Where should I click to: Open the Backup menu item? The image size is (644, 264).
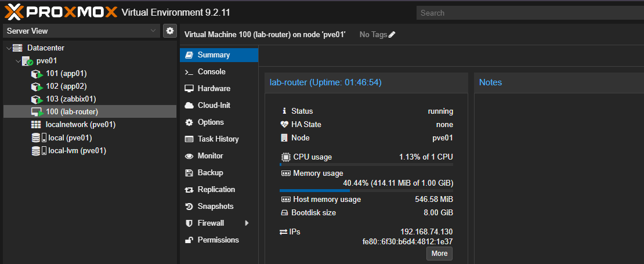click(x=219, y=173)
